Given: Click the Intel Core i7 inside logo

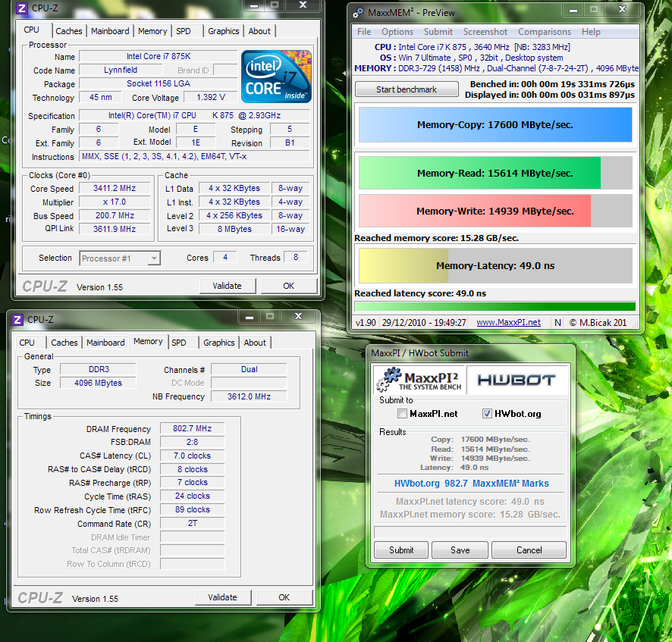Looking at the screenshot, I should pyautogui.click(x=276, y=77).
